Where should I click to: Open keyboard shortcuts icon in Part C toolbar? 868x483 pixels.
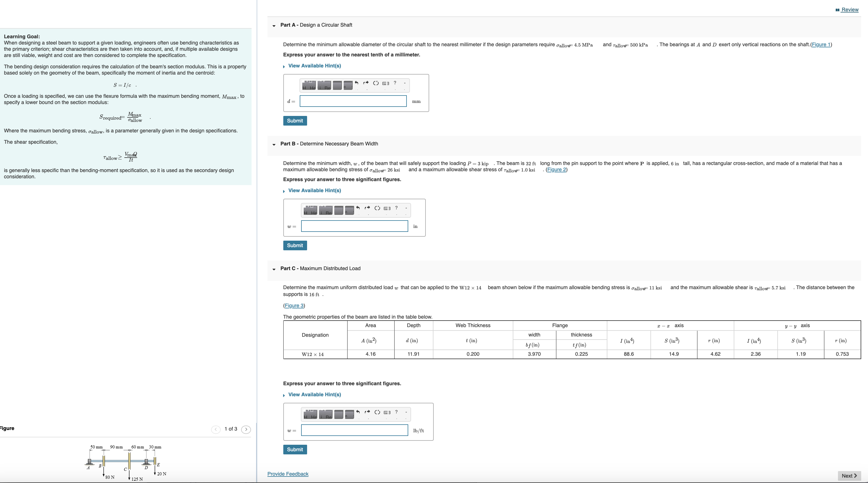[x=387, y=412]
